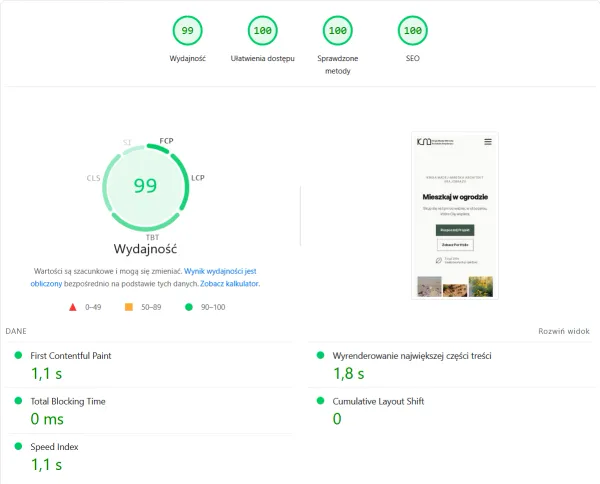The height and width of the screenshot is (484, 600).
Task: Click the Cumulative Layout Shift metric label
Action: click(x=378, y=401)
